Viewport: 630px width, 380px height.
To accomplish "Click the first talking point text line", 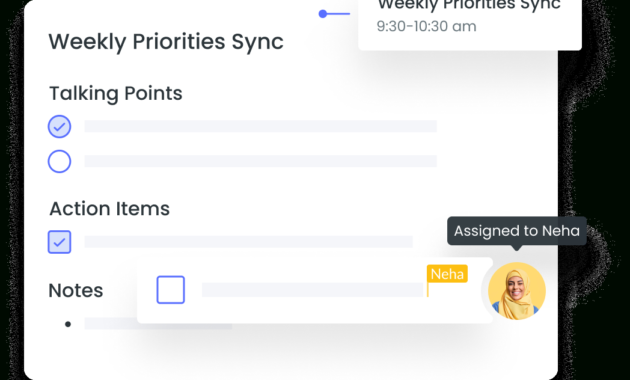I will click(260, 126).
